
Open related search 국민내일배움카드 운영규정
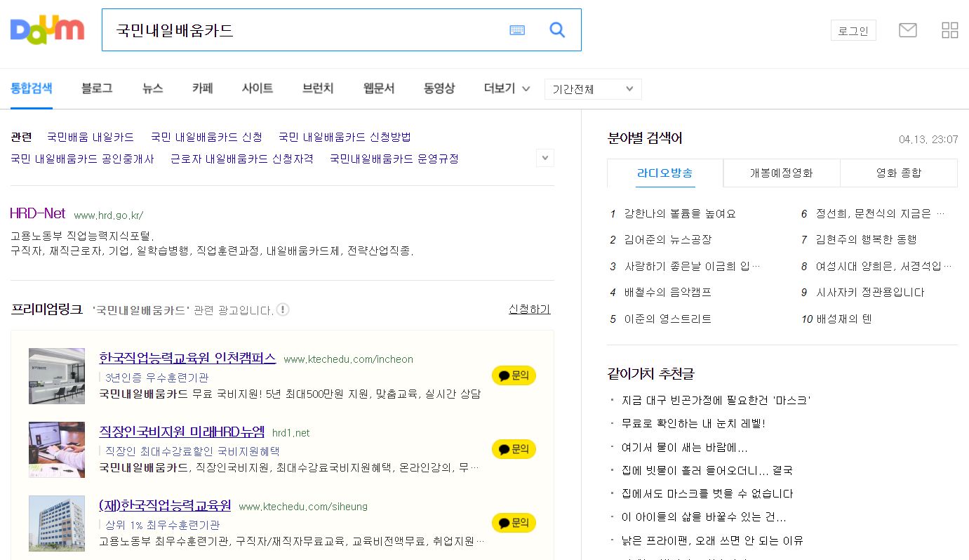click(x=394, y=159)
